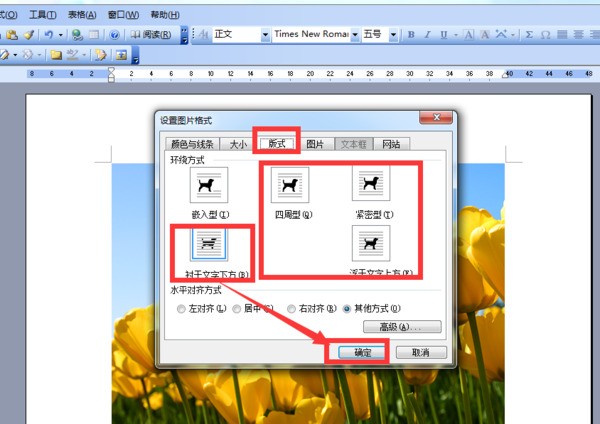Choose the in-front-of-text wrapping icon
This screenshot has width=600, height=424.
(x=370, y=244)
